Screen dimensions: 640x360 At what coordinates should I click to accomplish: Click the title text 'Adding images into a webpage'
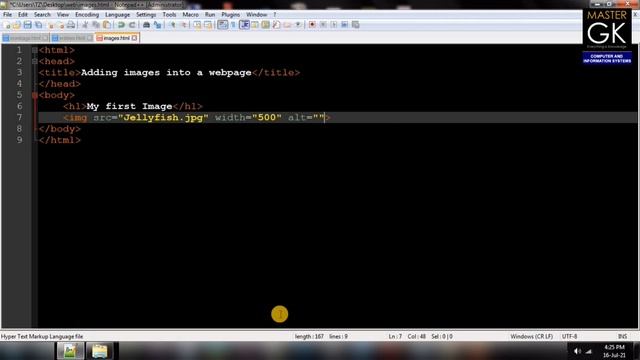[166, 73]
